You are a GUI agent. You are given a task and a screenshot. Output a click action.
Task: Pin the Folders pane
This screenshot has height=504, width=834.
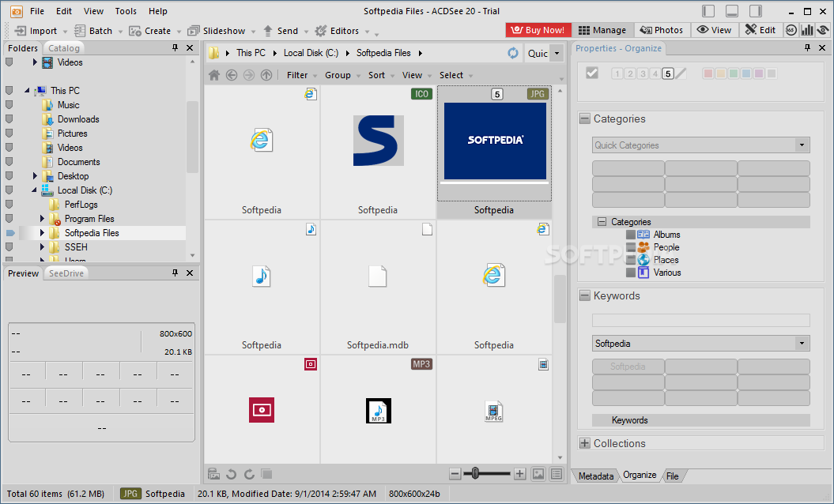pyautogui.click(x=175, y=48)
